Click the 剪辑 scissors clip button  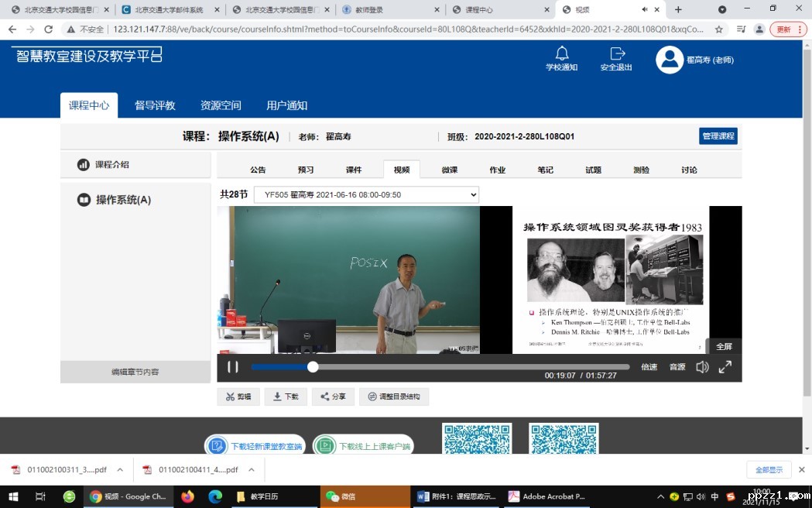[238, 396]
